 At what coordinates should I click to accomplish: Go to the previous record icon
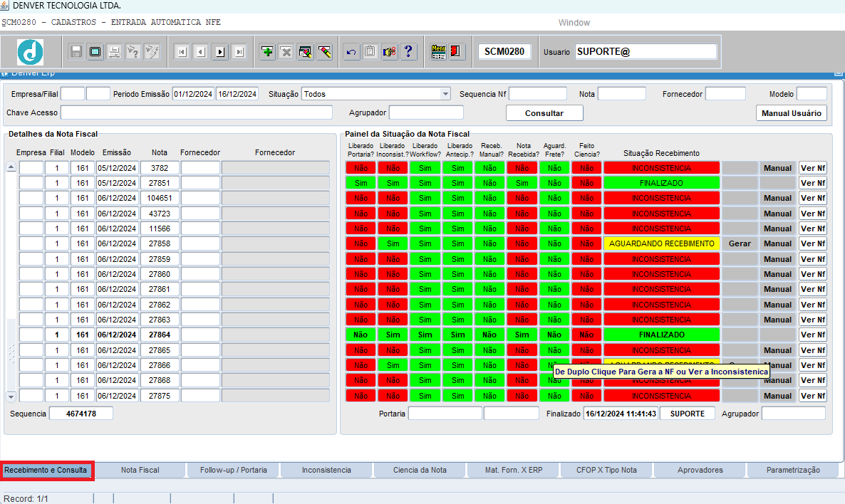coord(201,52)
